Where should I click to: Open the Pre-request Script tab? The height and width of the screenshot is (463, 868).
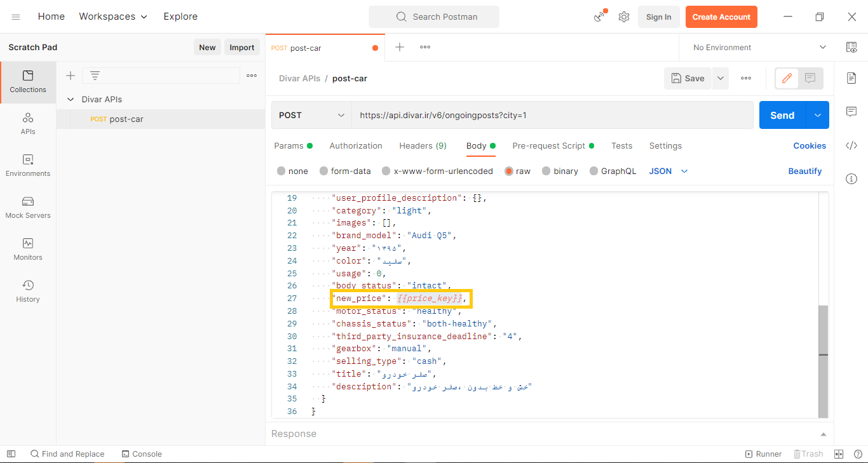click(553, 145)
